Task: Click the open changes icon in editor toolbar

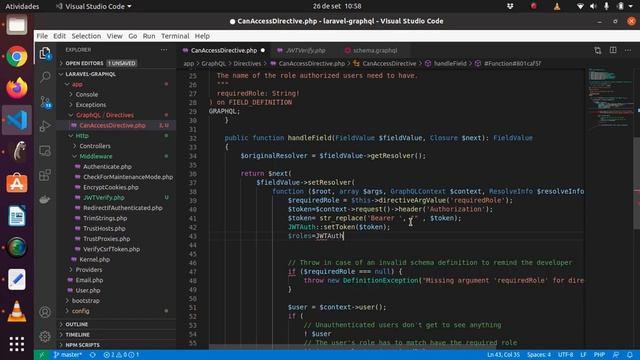Action: pyautogui.click(x=598, y=50)
